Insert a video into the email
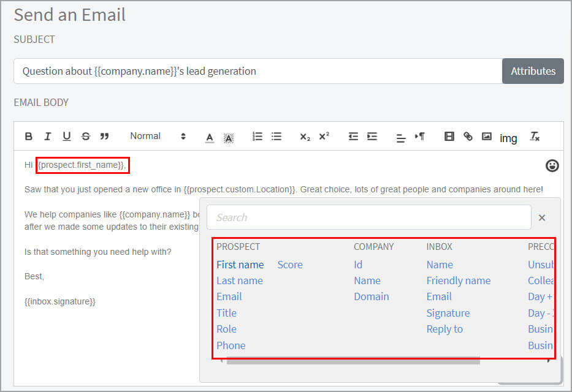Screen dimensions: 572x392 [x=449, y=137]
